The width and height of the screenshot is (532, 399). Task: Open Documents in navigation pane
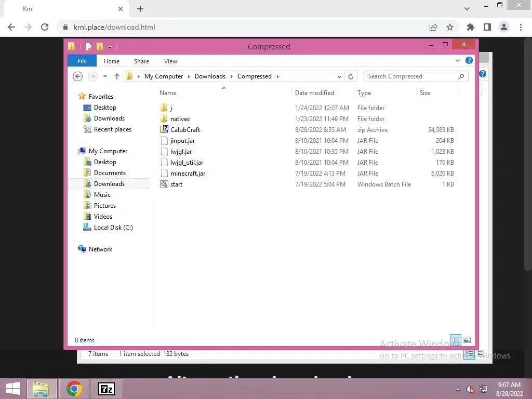tap(110, 172)
